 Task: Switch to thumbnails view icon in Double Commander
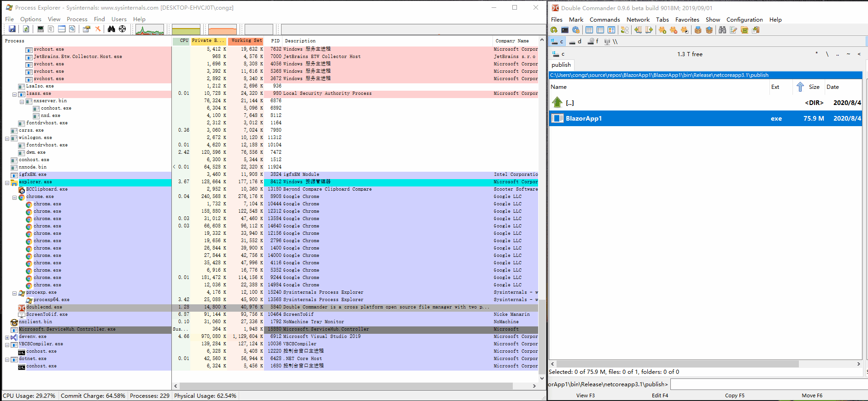[611, 30]
